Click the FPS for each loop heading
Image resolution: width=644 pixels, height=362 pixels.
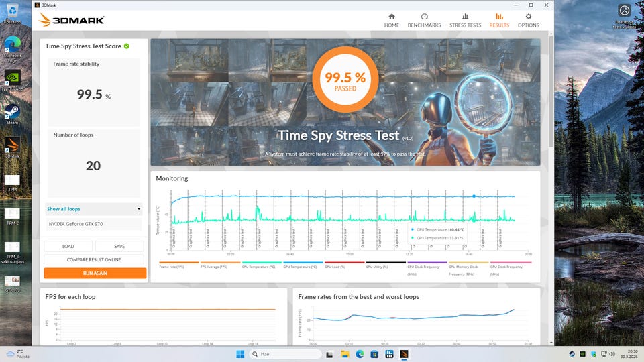(x=70, y=297)
